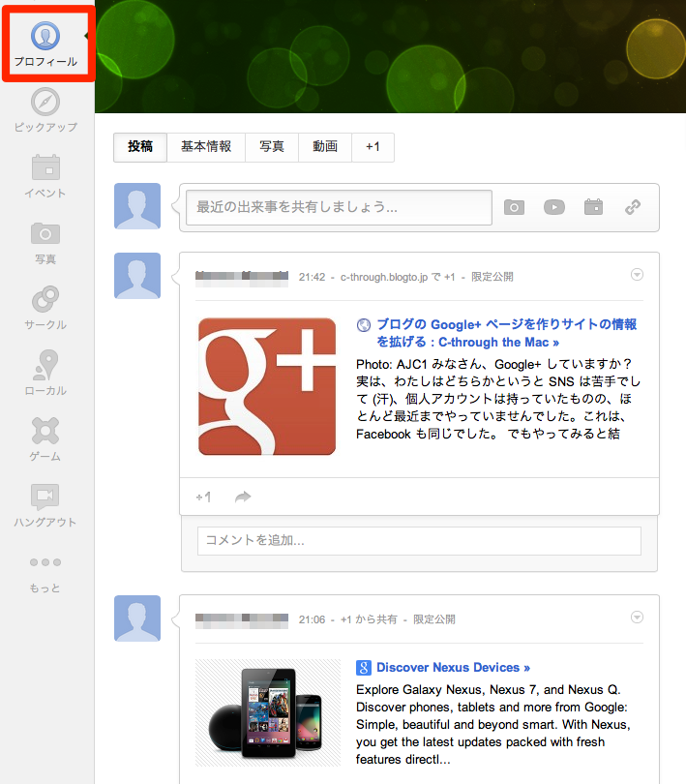Viewport: 686px width, 784px height.
Task: Attach a photo using share box camera icon
Action: tap(514, 207)
